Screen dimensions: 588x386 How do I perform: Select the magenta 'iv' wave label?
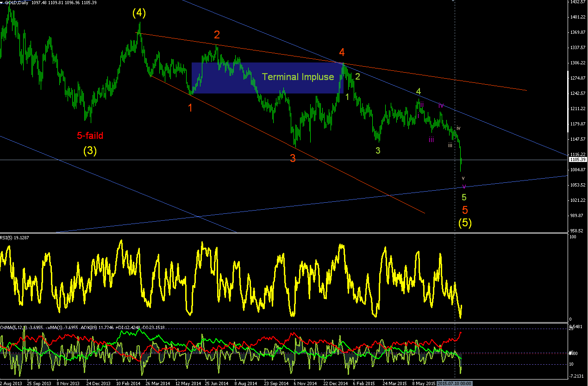coord(441,106)
